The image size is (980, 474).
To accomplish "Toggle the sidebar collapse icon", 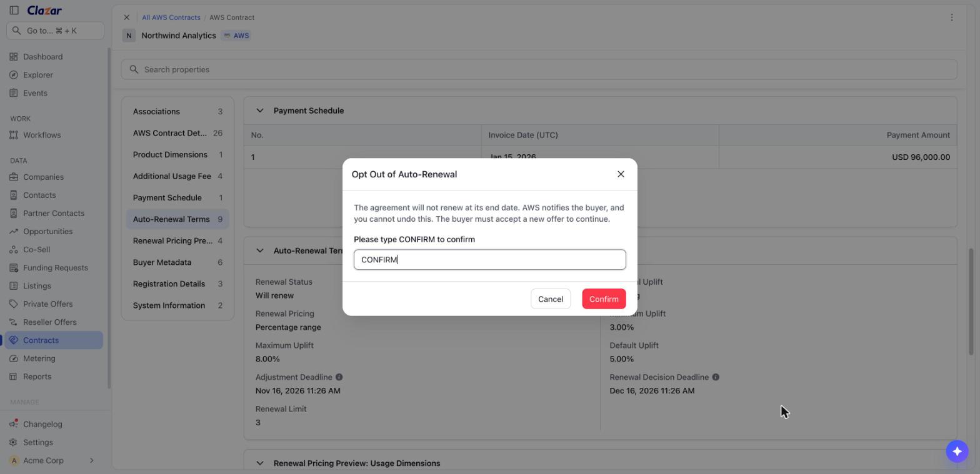I will point(14,11).
